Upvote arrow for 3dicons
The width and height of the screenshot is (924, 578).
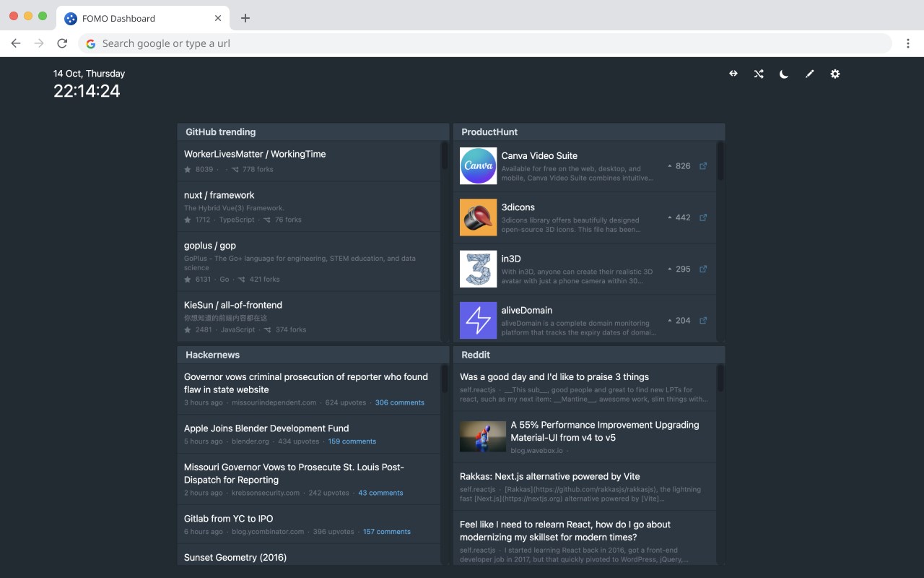click(x=670, y=217)
